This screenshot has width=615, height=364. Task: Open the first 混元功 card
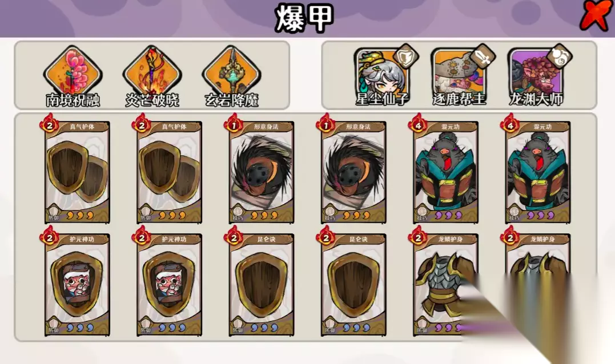point(445,172)
